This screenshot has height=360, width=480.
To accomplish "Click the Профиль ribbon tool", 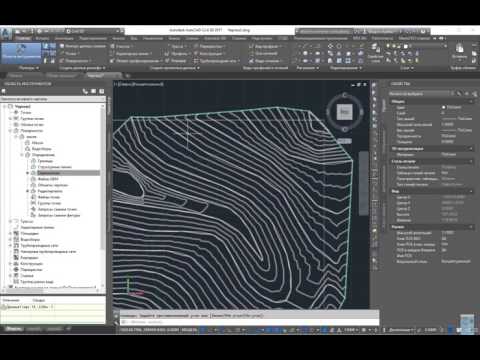I will 178,53.
